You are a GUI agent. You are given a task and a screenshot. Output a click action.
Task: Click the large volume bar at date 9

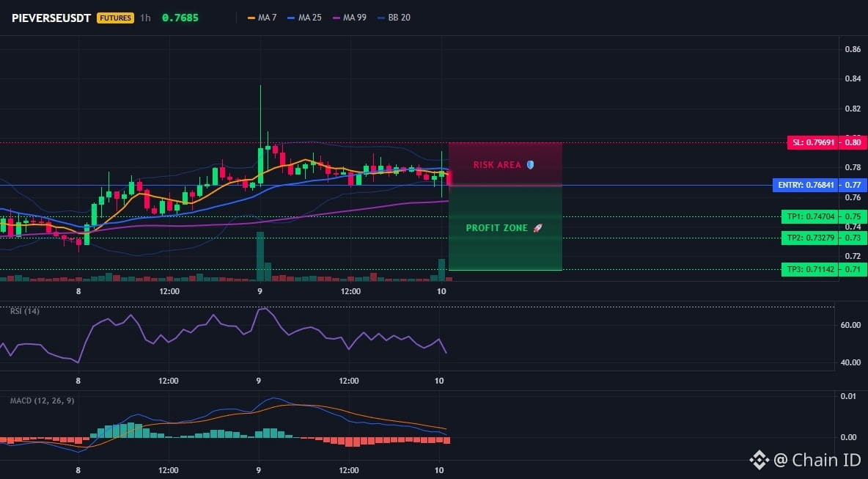pyautogui.click(x=260, y=257)
